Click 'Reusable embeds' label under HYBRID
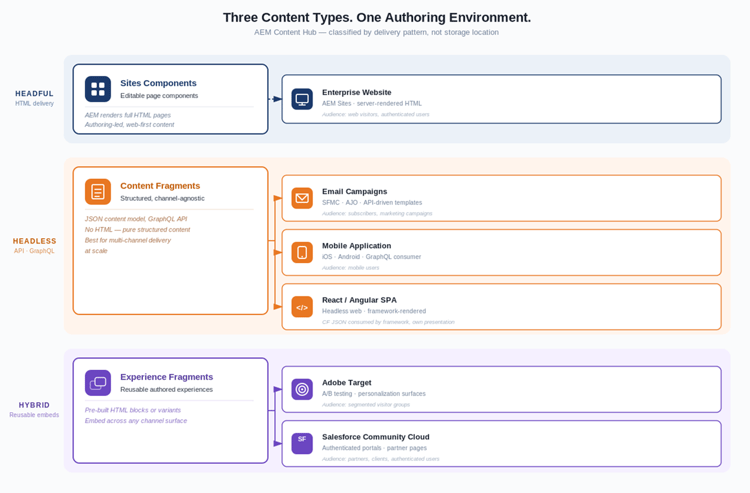This screenshot has width=750, height=493. pos(34,415)
